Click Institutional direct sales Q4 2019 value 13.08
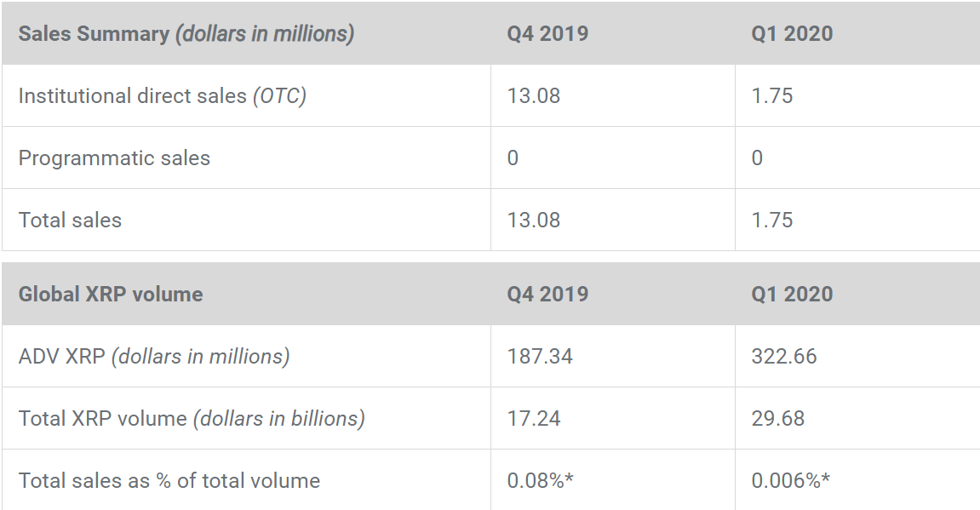The width and height of the screenshot is (980, 510). coord(534,96)
